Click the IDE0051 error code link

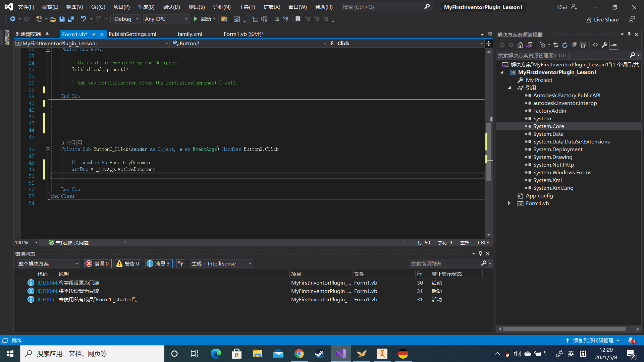47,300
